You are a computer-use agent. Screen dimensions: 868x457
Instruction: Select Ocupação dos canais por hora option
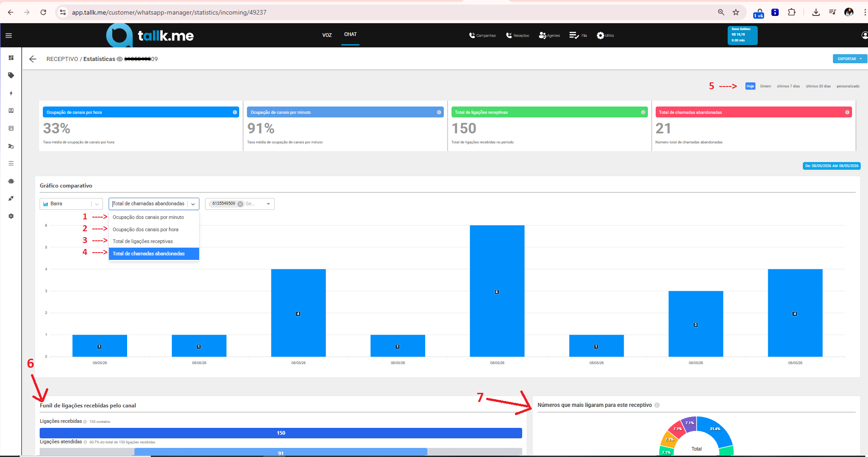154,229
